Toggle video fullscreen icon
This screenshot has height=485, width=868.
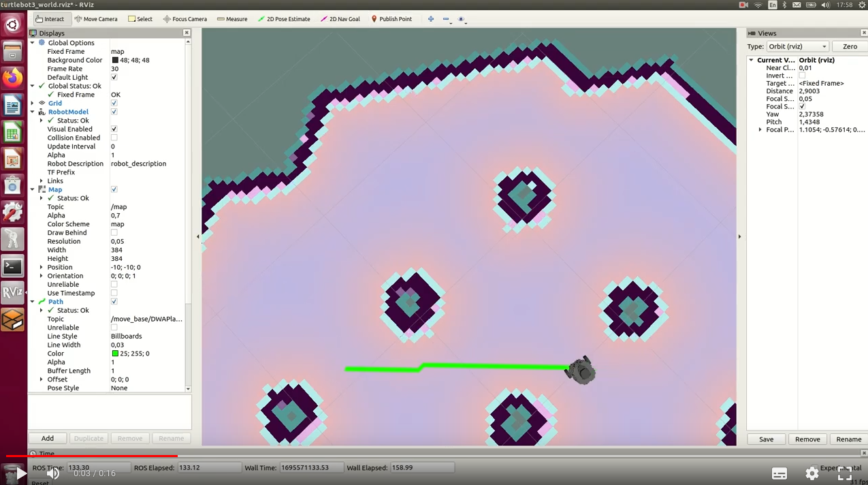click(845, 473)
